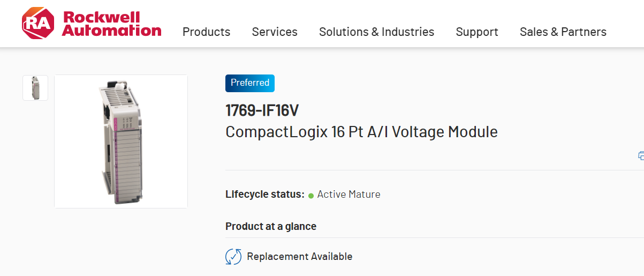Viewport: 644px width, 276px height.
Task: Click the Rockwell Automation wordmark
Action: tap(111, 24)
